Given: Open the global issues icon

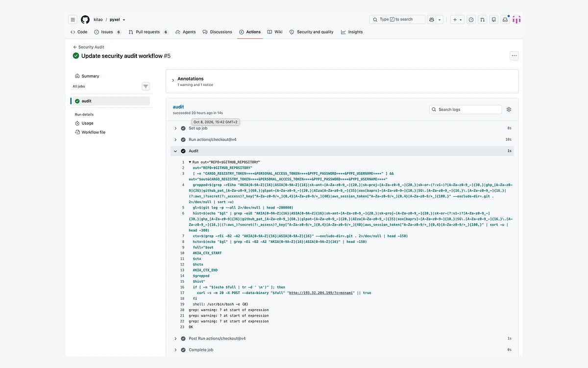Looking at the screenshot, I should (x=471, y=20).
